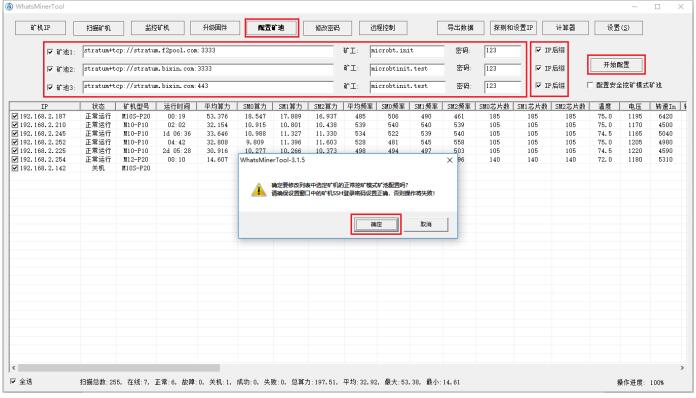Click the warning icon in the dialog
This screenshot has height=398, width=696.
tap(258, 190)
